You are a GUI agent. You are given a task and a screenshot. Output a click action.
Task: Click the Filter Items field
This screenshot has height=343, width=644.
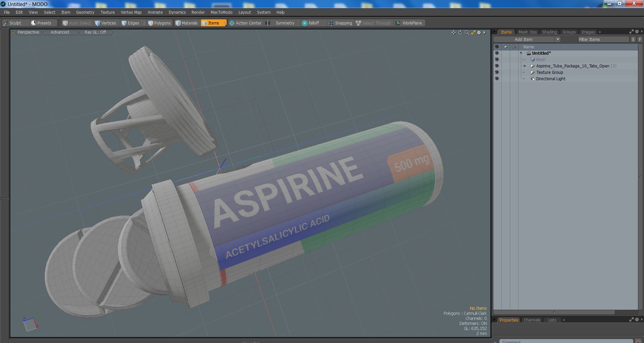(x=603, y=39)
